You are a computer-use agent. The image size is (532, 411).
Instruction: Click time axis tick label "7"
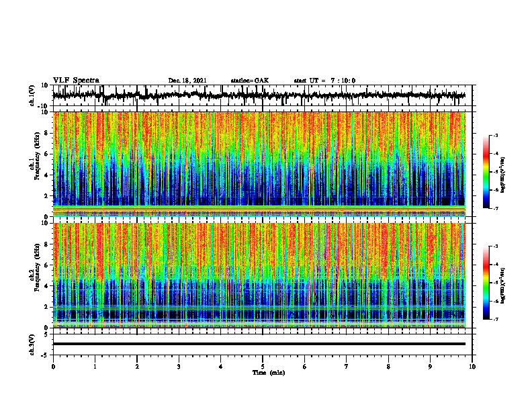click(347, 367)
